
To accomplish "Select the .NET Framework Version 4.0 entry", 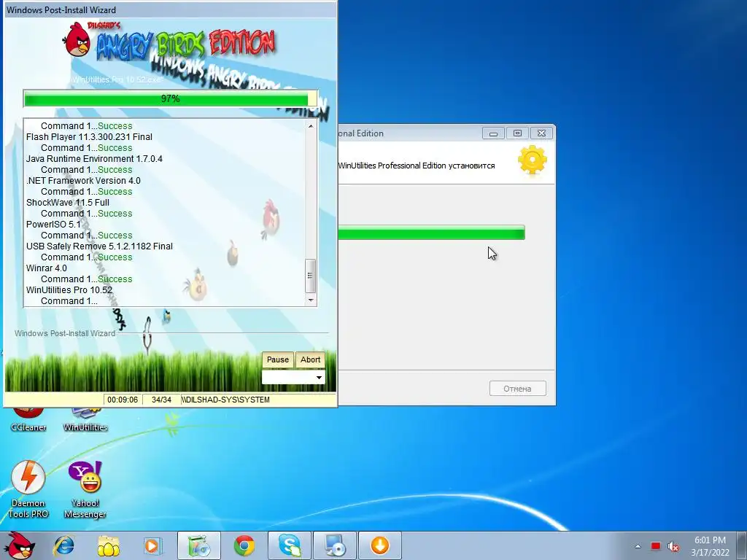I will [x=83, y=181].
